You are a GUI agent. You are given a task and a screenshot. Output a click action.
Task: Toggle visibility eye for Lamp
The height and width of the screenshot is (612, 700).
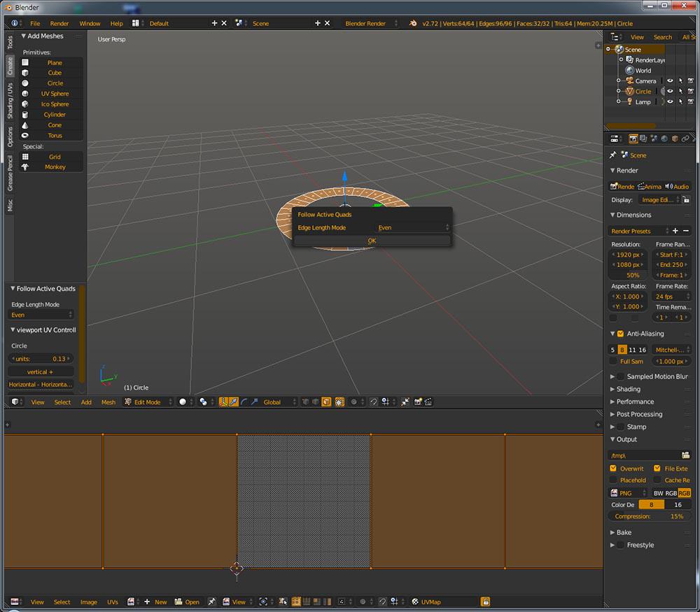(x=670, y=101)
